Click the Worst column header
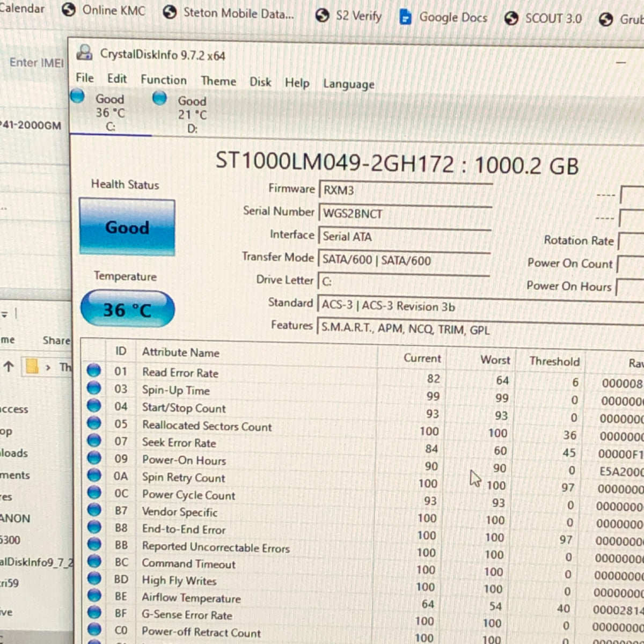The width and height of the screenshot is (644, 644). (x=495, y=360)
